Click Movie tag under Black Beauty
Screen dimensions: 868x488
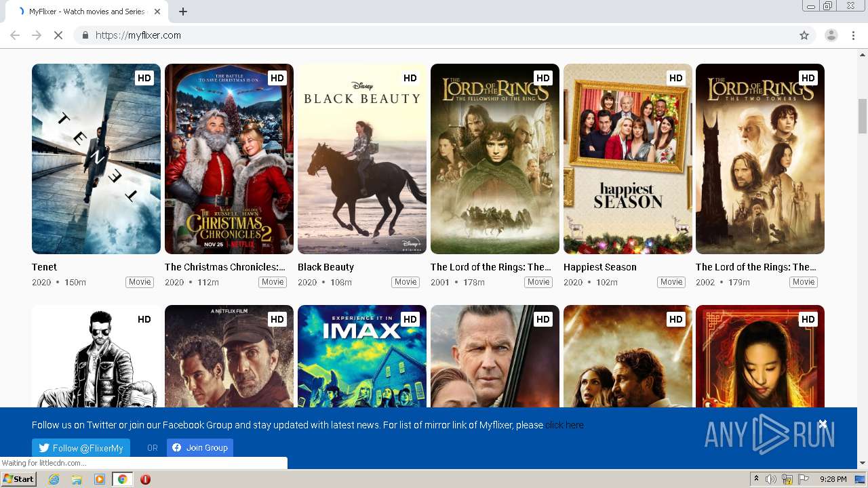point(406,282)
